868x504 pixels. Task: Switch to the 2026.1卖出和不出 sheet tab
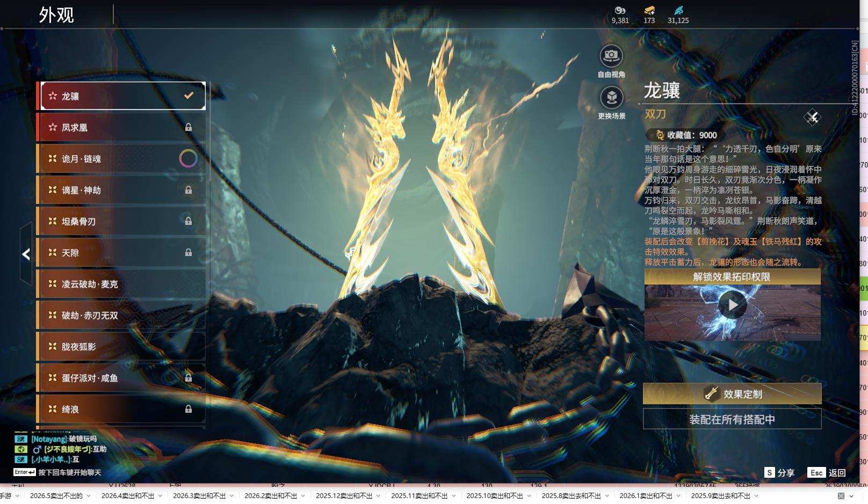click(x=646, y=496)
